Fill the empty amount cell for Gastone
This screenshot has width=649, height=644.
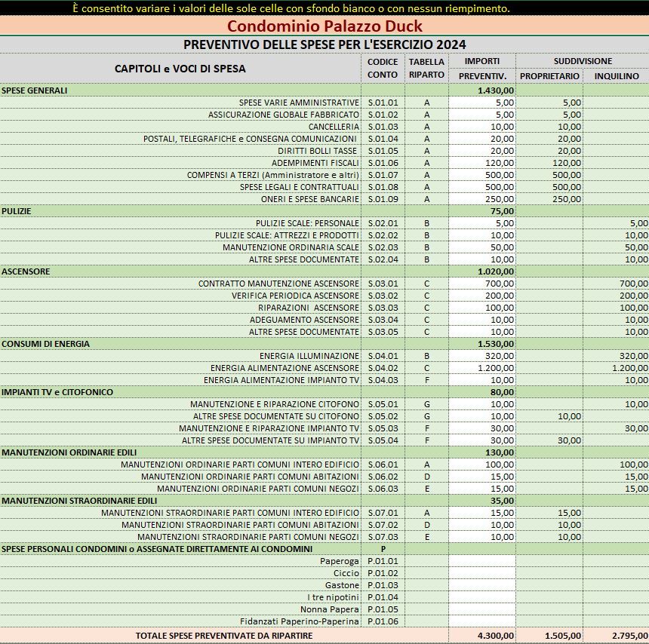coord(482,585)
